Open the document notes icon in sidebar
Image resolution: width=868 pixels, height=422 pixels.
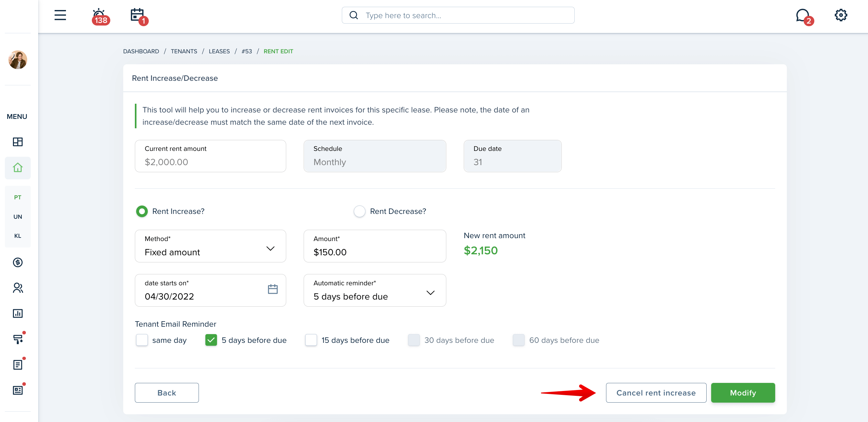(x=18, y=364)
